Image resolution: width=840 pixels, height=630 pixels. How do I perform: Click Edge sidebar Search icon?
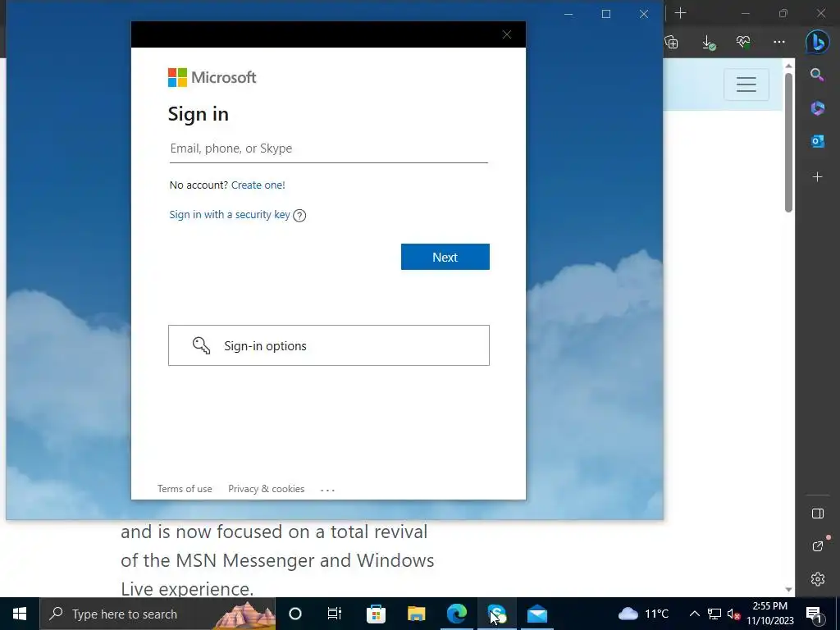click(x=817, y=75)
